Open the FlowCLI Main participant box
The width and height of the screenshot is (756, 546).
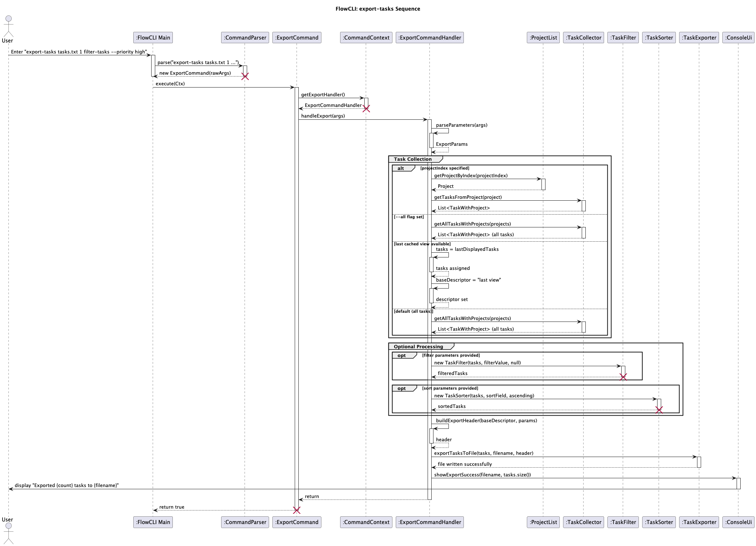coord(152,37)
